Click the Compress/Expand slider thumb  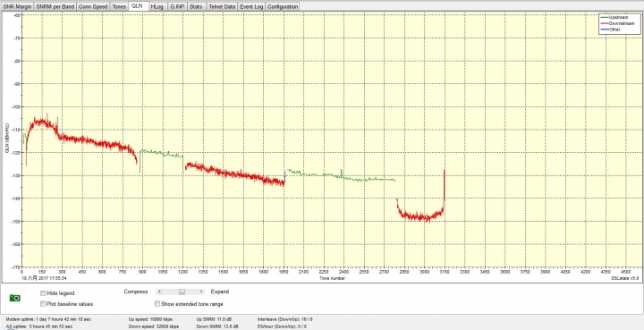pyautogui.click(x=182, y=292)
